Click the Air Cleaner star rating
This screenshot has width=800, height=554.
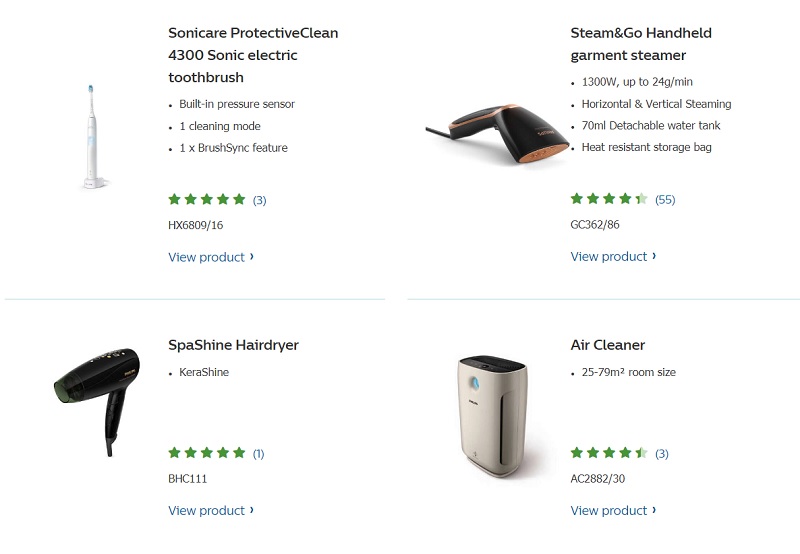(608, 453)
